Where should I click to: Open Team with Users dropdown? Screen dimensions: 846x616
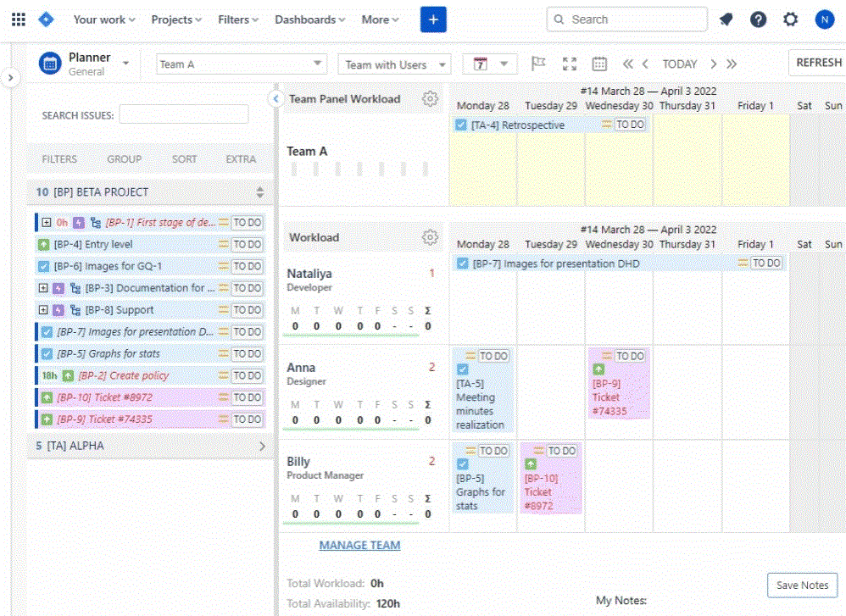[394, 64]
